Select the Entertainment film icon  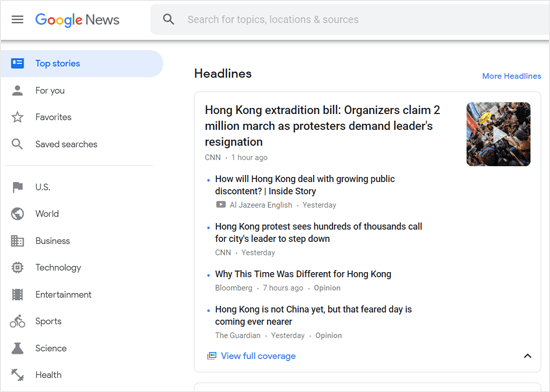pos(17,295)
